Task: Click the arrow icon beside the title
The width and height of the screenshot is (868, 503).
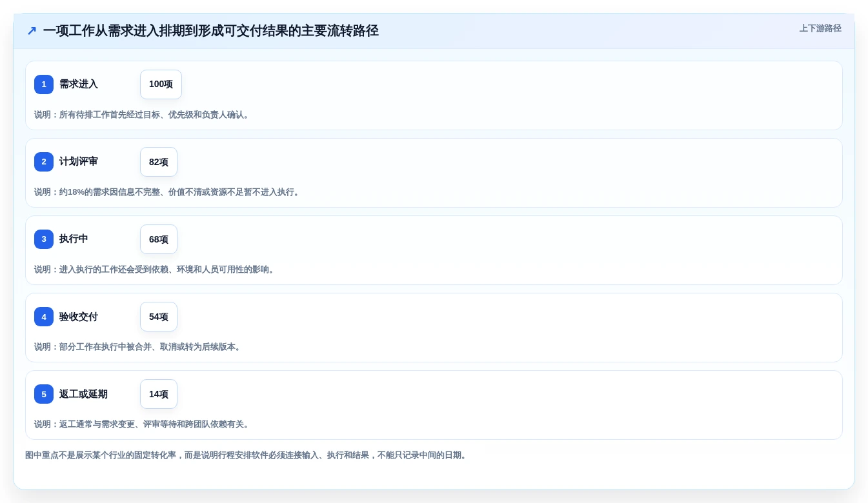Action: 32,31
